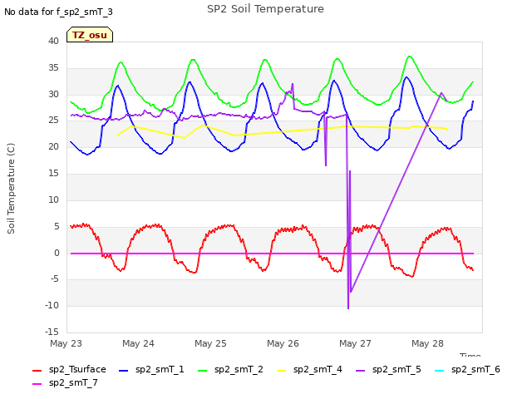
Task: Click the purple sp2_smT_5 legend swatch
Action: point(361,371)
